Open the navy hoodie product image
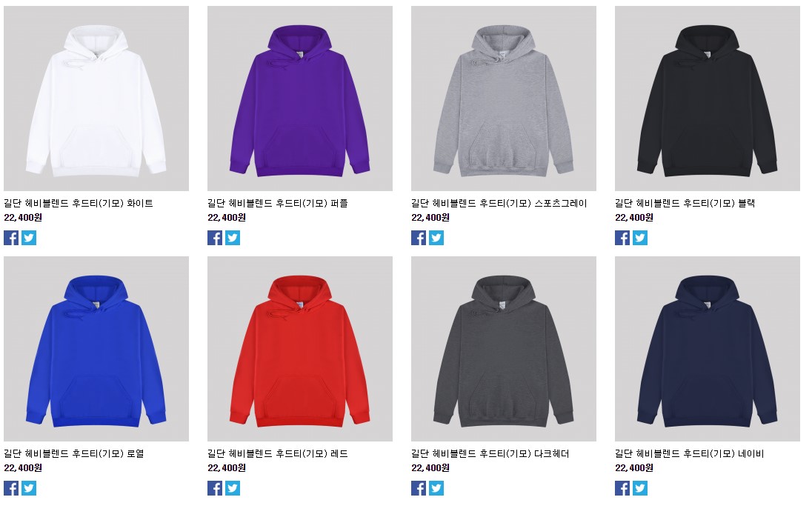Screen dimensions: 812x520 point(708,349)
